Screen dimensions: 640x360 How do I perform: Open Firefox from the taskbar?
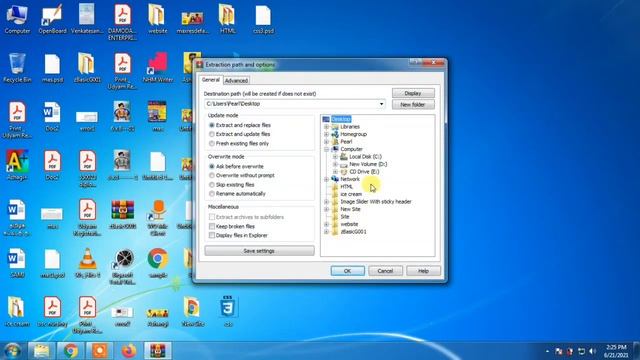point(129,351)
